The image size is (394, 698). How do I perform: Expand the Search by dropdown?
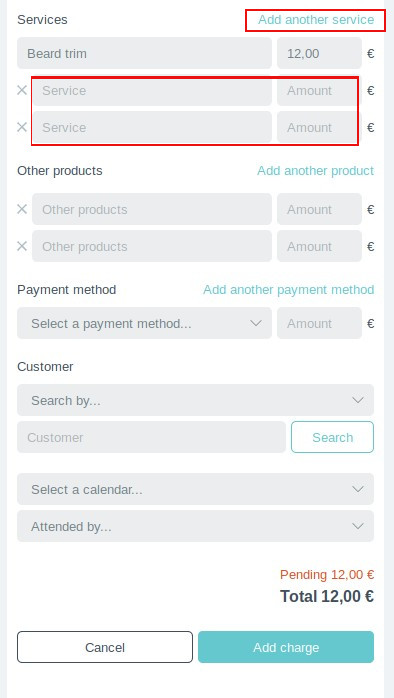click(195, 400)
